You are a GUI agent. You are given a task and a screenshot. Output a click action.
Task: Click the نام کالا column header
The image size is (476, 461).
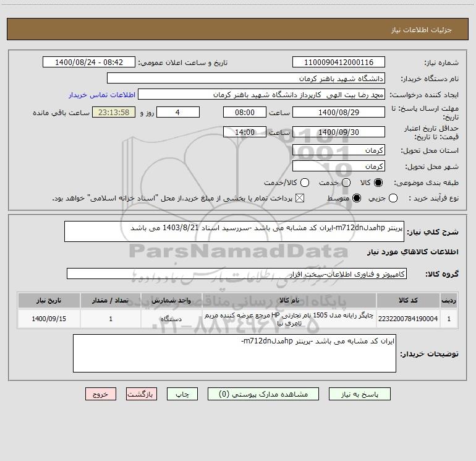(x=289, y=300)
